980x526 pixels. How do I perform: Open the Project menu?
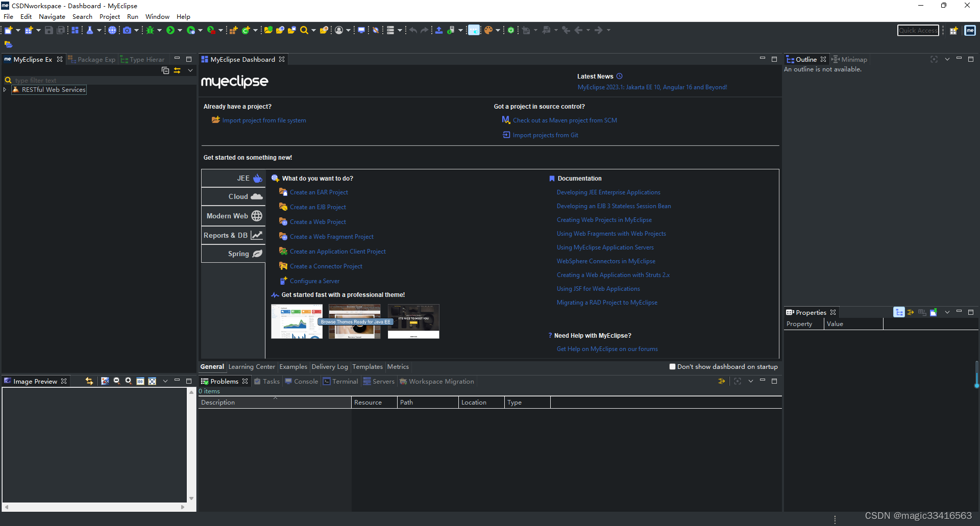tap(110, 16)
